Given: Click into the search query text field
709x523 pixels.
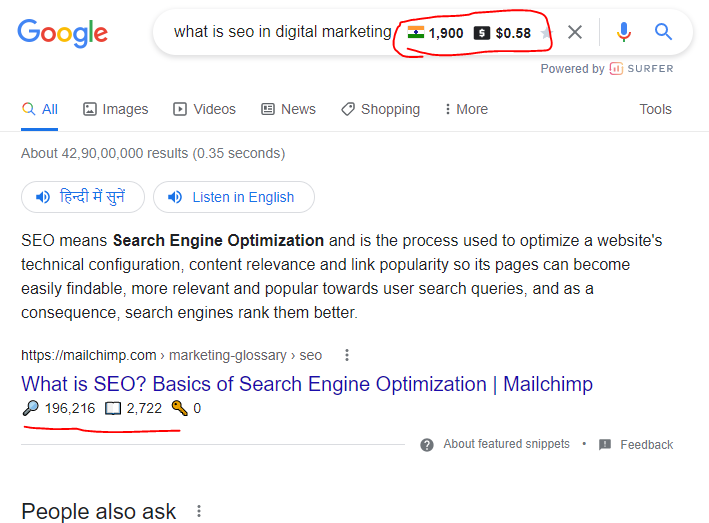Looking at the screenshot, I should [282, 32].
